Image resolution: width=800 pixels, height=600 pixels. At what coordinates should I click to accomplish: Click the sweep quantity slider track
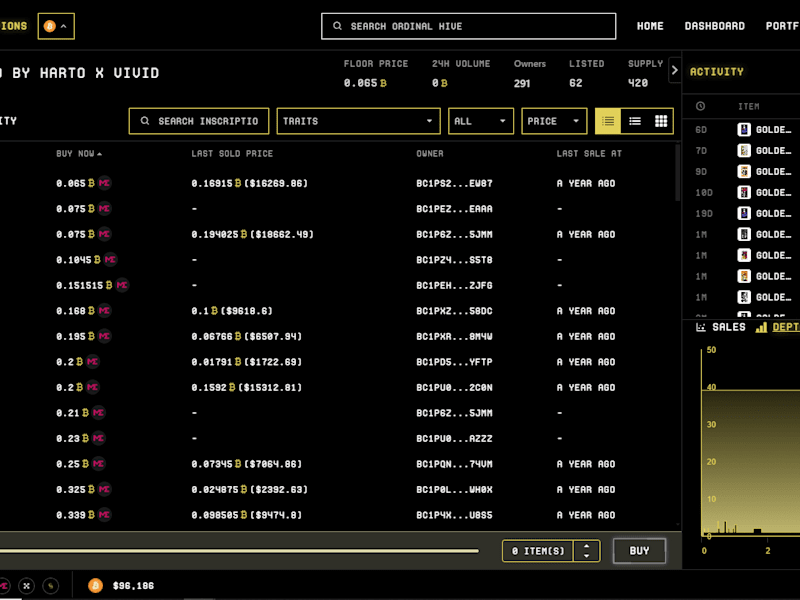pyautogui.click(x=239, y=551)
